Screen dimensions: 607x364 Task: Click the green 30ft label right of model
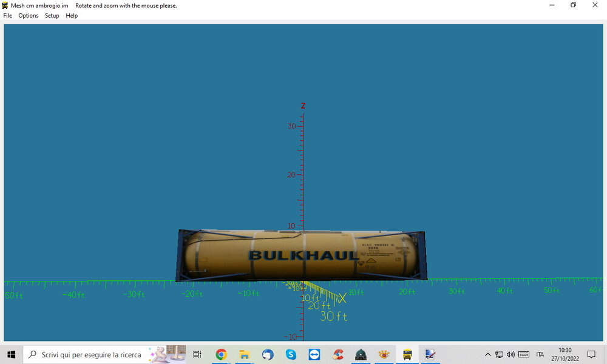click(x=456, y=291)
